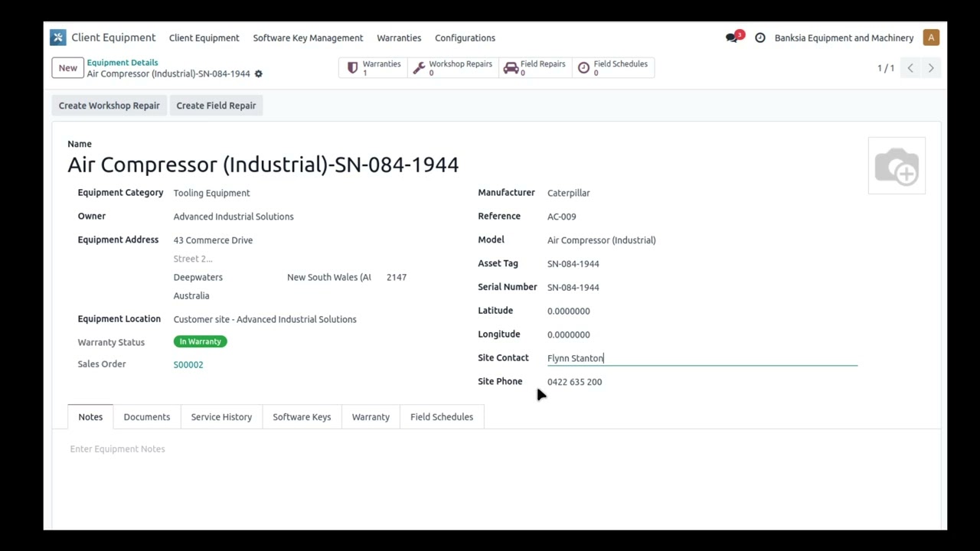Open state dropdown New South Wales
980x551 pixels.
point(329,277)
